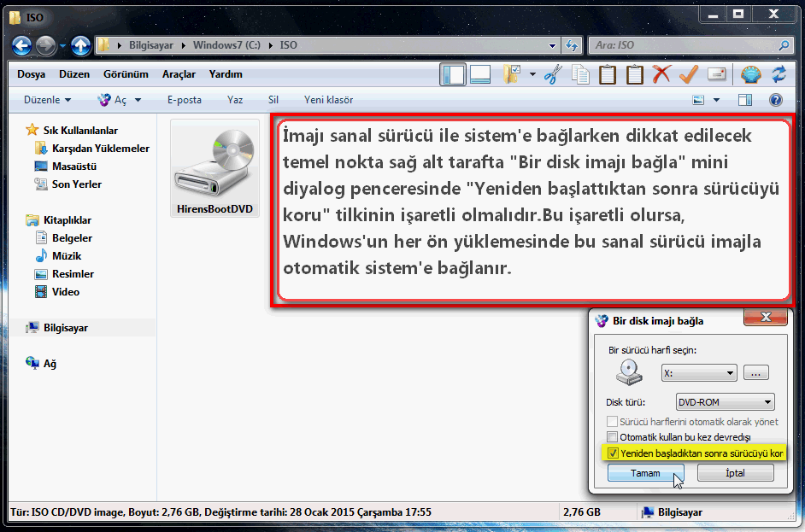Screen dimensions: 805x532
Task: Toggle the navigation pane toolbar icon
Action: (453, 74)
